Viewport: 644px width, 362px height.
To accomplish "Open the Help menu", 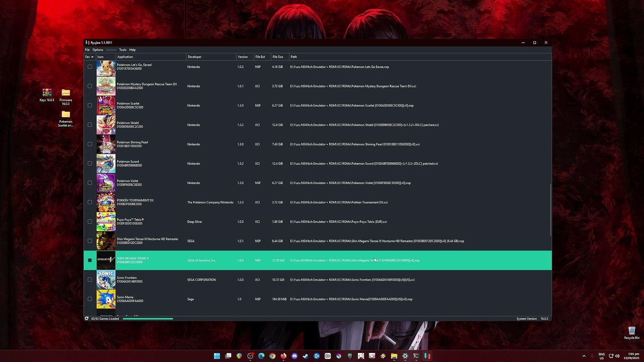I will coord(132,50).
